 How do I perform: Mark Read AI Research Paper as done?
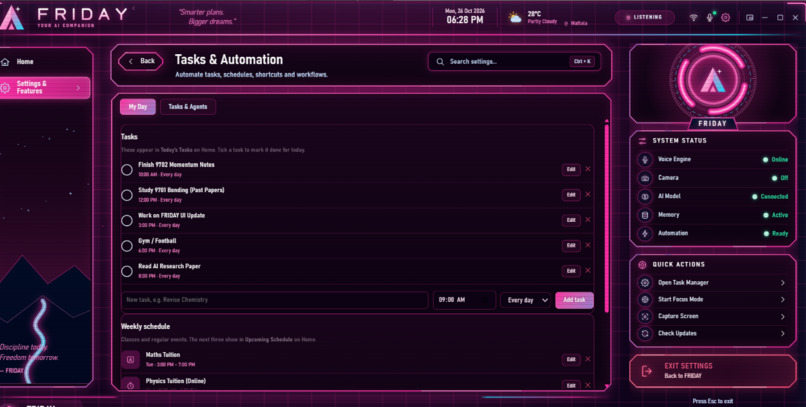pos(127,271)
